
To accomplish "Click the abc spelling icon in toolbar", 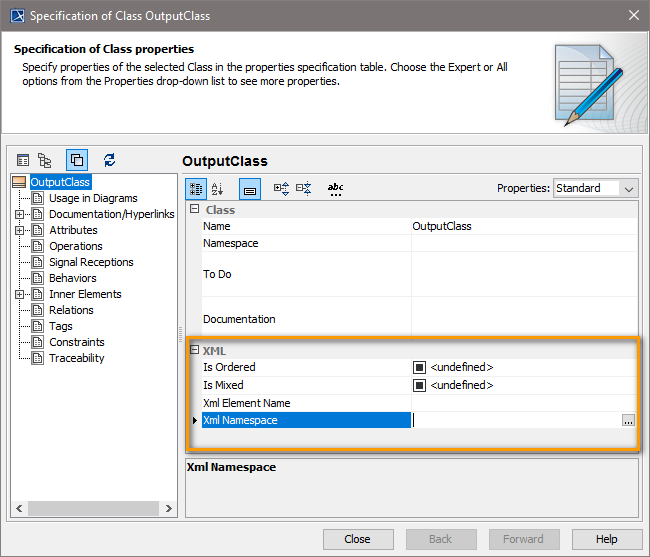I will (336, 188).
